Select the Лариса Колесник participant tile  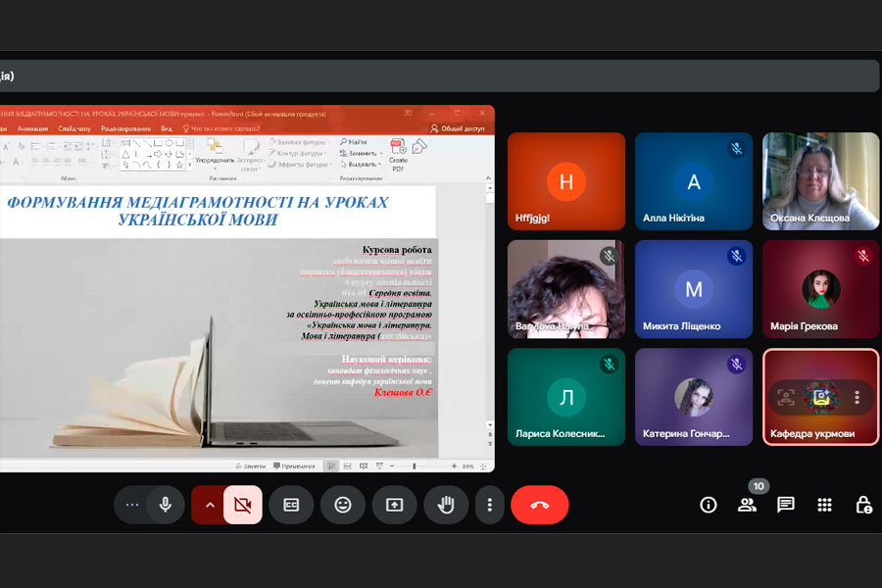tap(566, 397)
